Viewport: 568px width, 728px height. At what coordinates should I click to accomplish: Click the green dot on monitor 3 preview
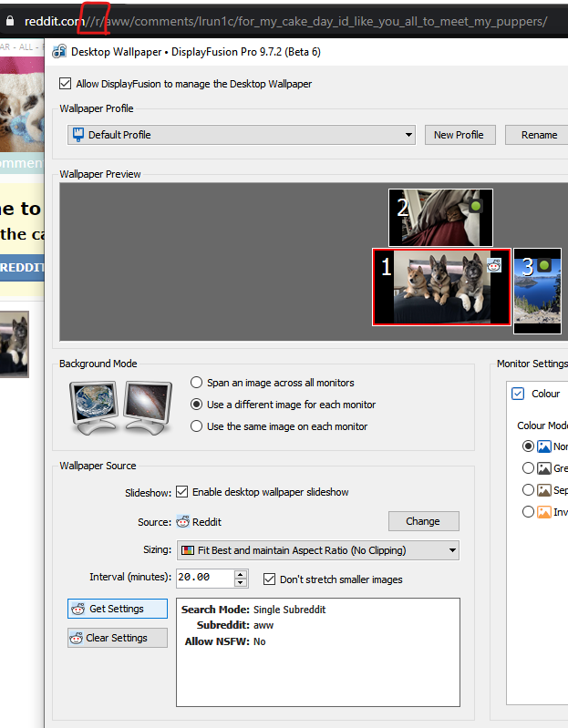coord(545,265)
